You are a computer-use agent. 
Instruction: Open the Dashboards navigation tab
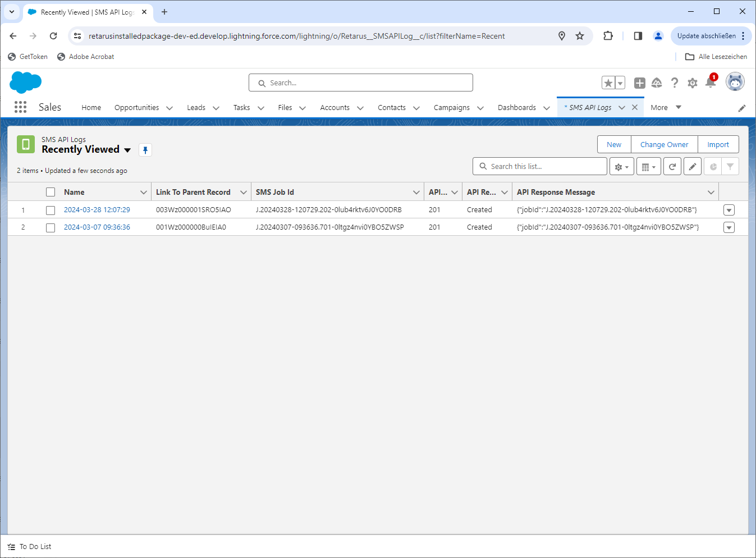coord(516,108)
